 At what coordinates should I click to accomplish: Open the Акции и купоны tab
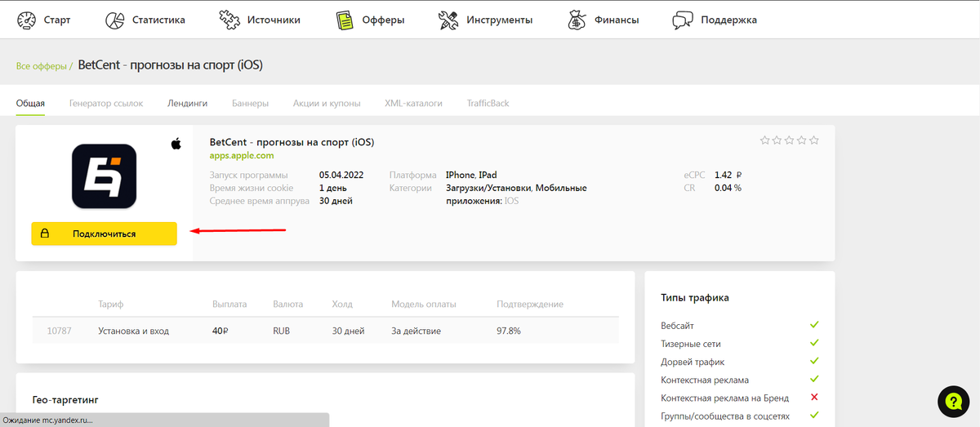pyautogui.click(x=327, y=104)
